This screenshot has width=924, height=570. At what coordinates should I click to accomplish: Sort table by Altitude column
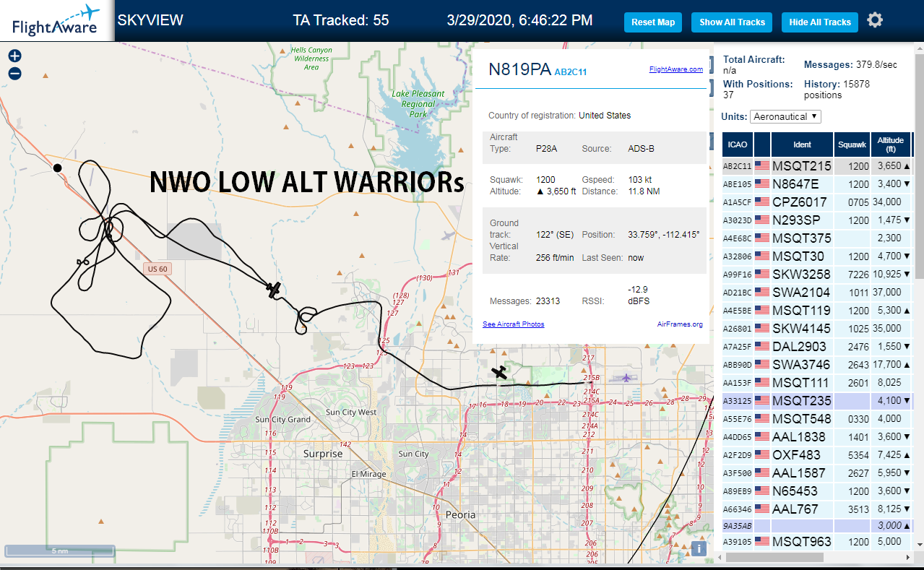coord(891,144)
